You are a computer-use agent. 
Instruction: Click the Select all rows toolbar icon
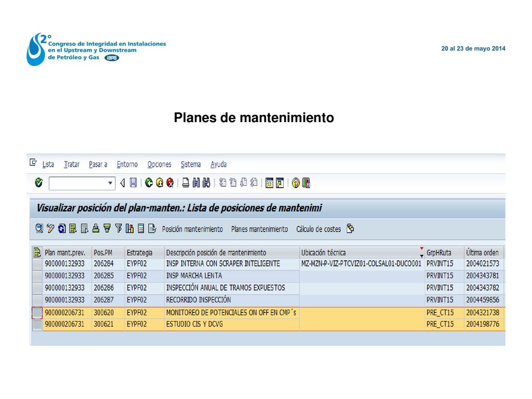tap(73, 229)
